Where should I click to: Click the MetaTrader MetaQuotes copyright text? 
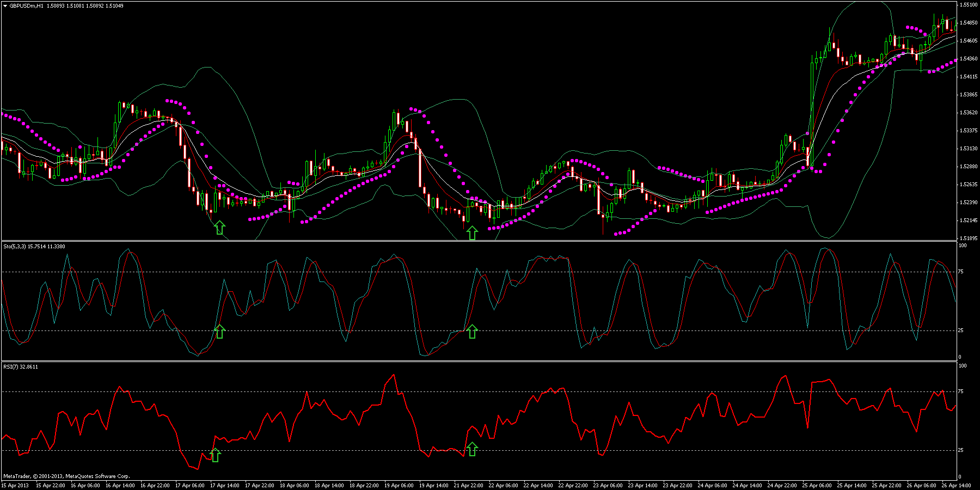coord(66,476)
